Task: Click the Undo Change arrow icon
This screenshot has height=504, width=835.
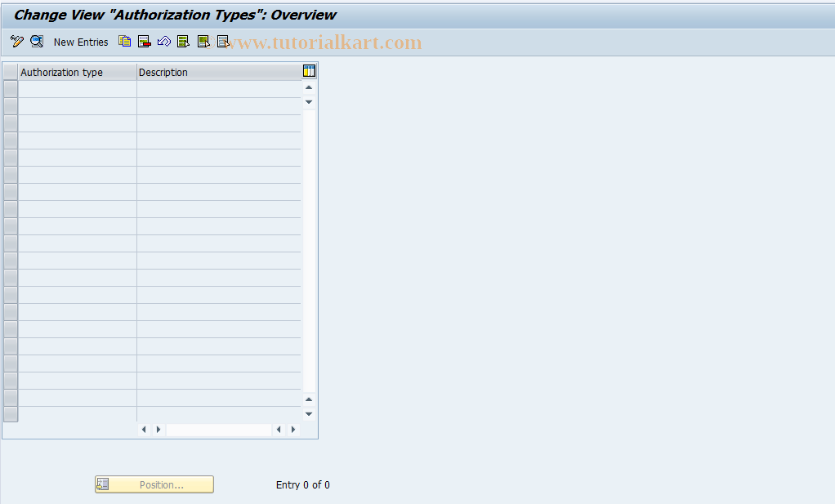Action: (164, 42)
